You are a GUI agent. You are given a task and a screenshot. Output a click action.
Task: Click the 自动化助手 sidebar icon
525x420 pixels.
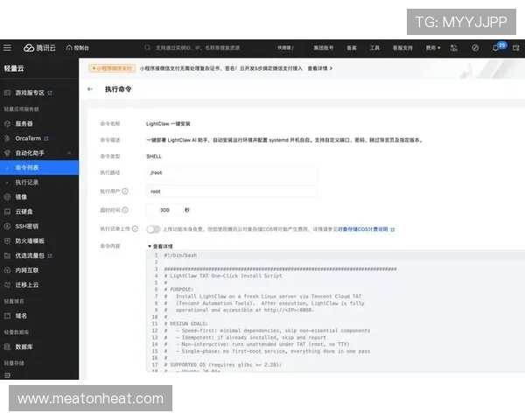click(x=7, y=153)
